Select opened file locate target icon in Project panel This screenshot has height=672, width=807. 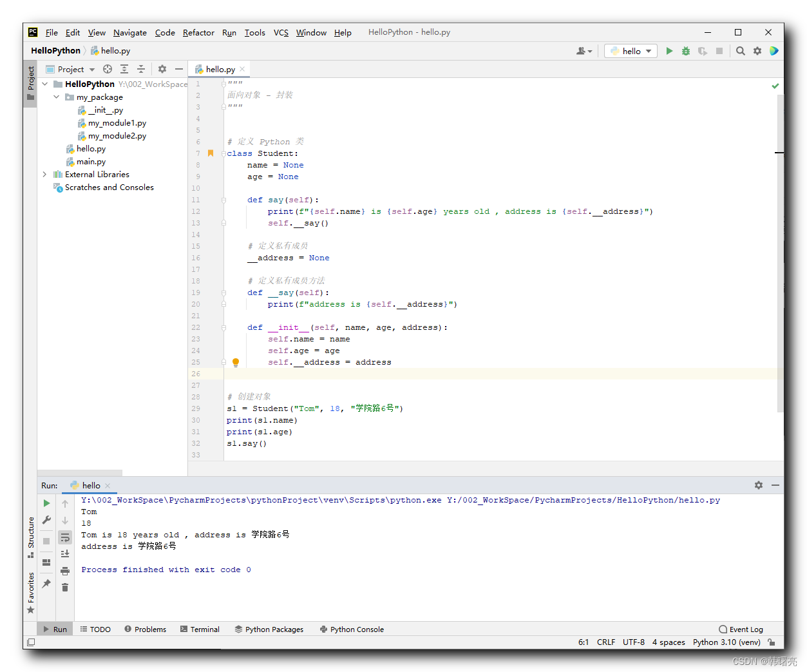pos(108,69)
